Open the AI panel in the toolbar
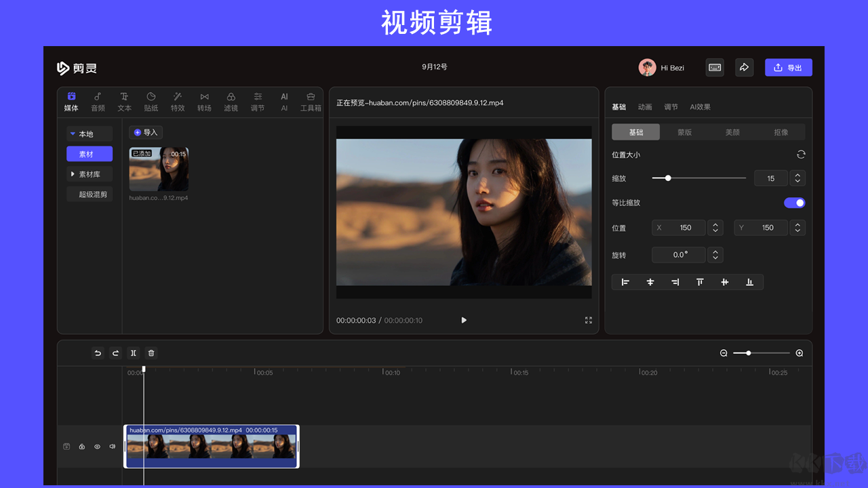 [x=284, y=102]
